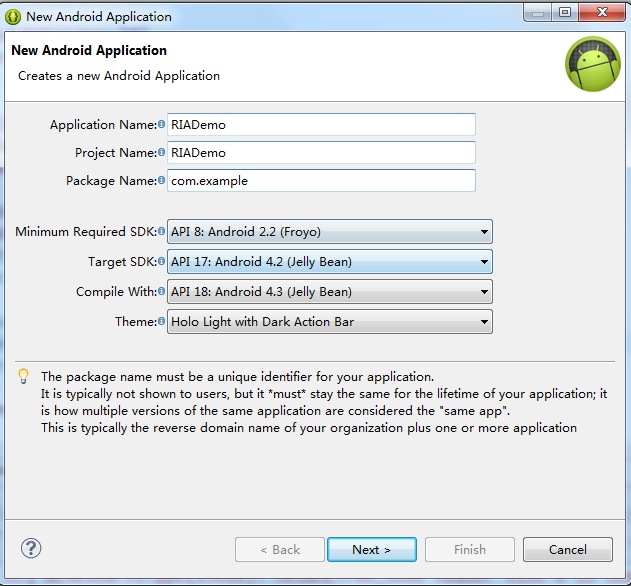Click the lightbulb tip icon

(x=23, y=376)
